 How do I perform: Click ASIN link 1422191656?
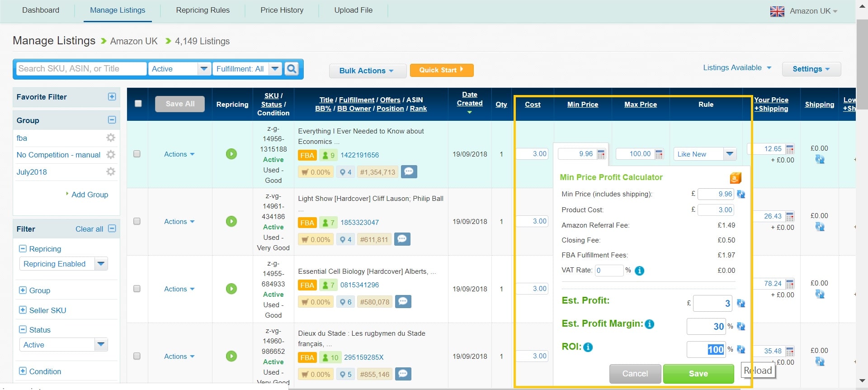[x=360, y=155]
